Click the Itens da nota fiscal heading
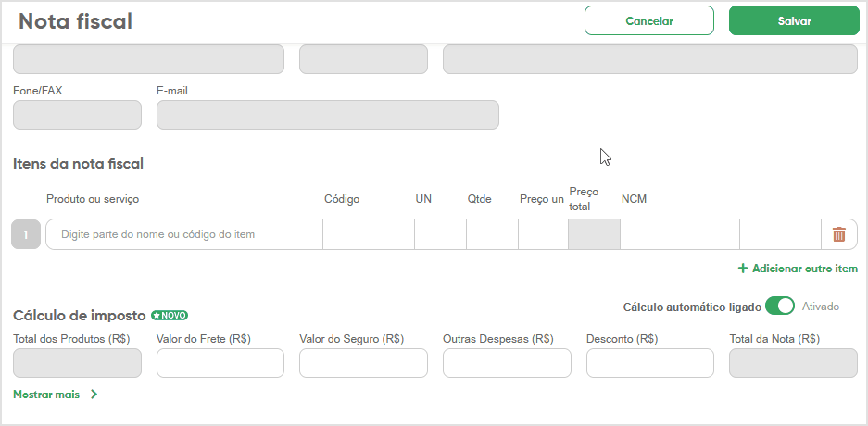Viewport: 868px width, 426px height. [x=78, y=164]
